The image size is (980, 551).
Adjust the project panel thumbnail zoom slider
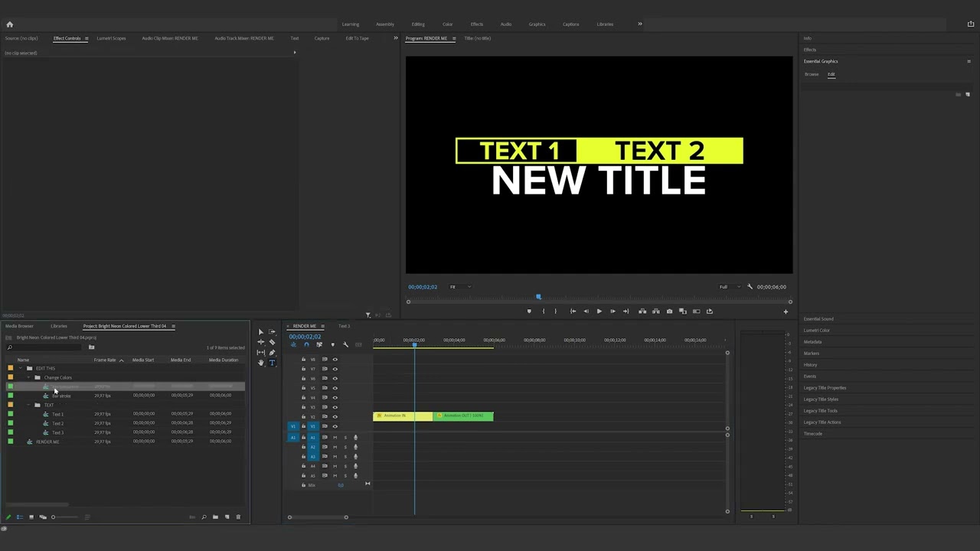pos(64,517)
